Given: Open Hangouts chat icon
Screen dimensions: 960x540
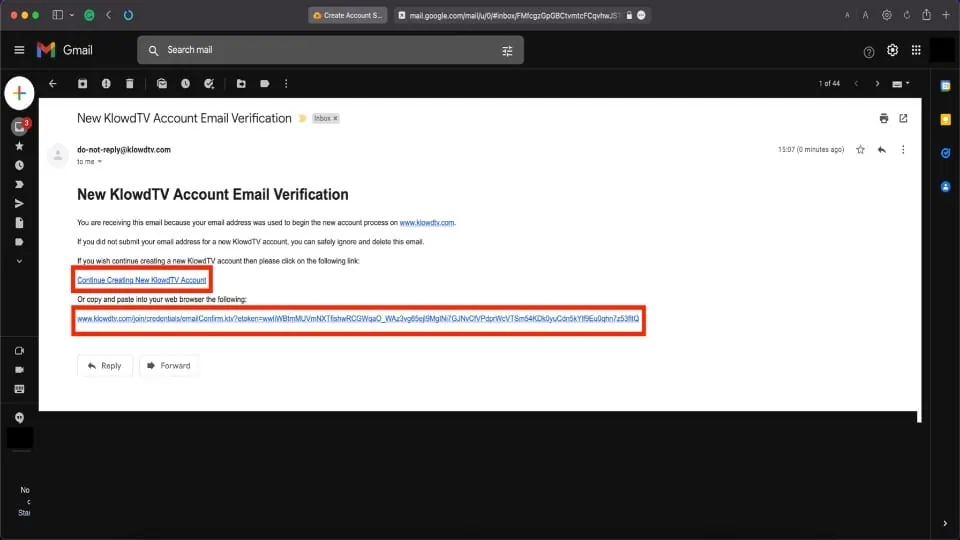Looking at the screenshot, I should [x=19, y=418].
